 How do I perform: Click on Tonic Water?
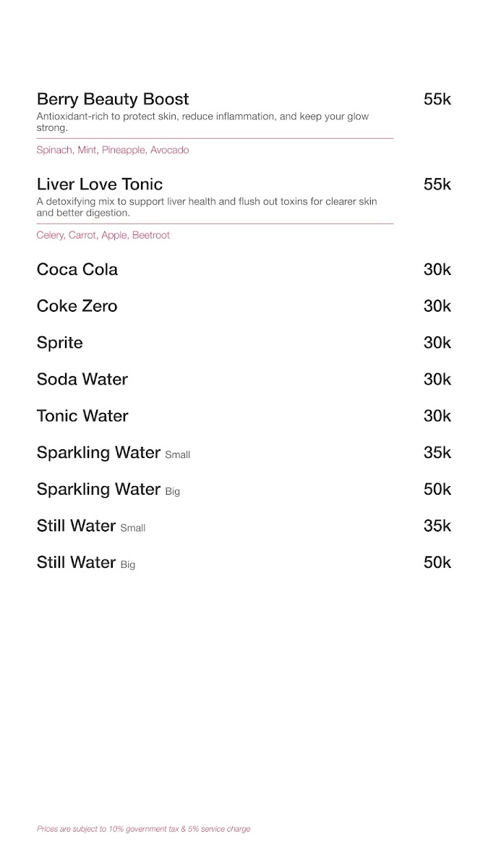(82, 416)
